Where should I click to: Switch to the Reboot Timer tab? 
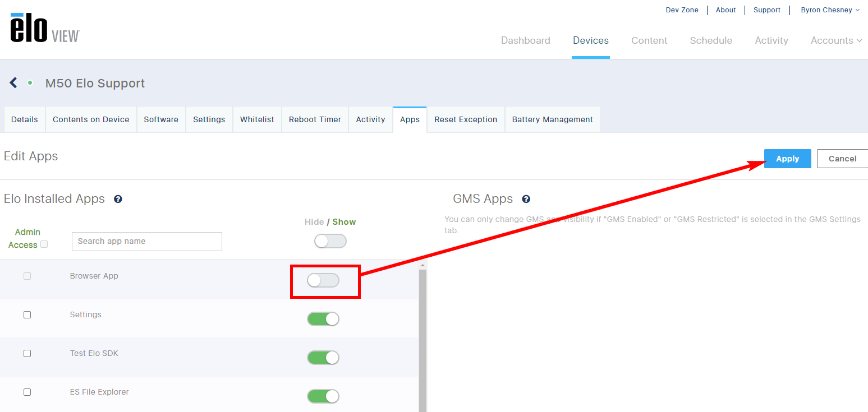(315, 119)
